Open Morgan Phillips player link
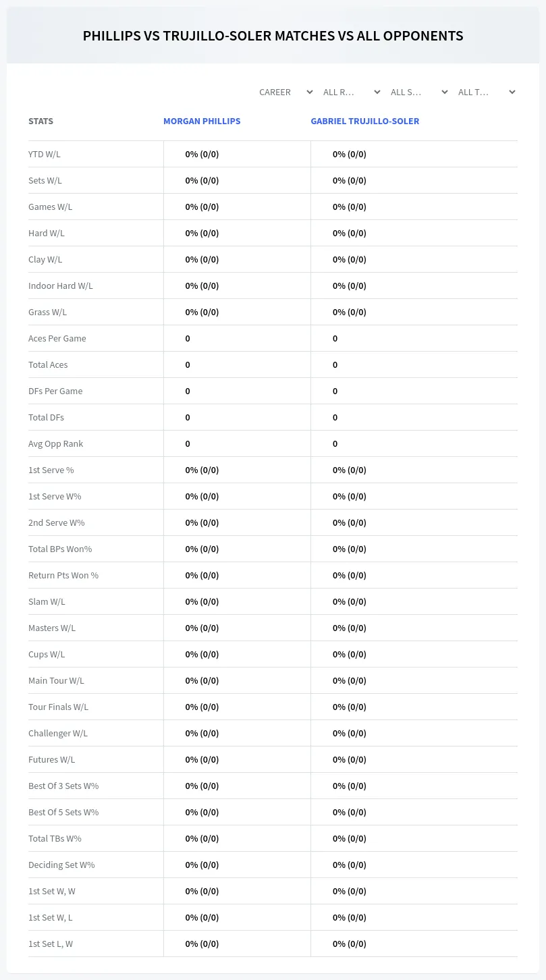Image resolution: width=546 pixels, height=980 pixels. 202,121
